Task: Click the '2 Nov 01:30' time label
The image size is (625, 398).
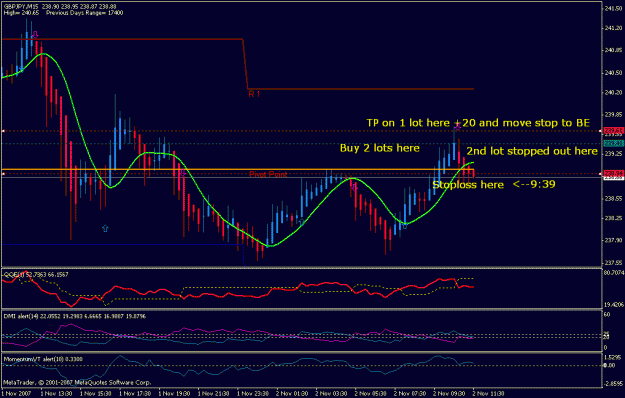Action: tap(293, 394)
